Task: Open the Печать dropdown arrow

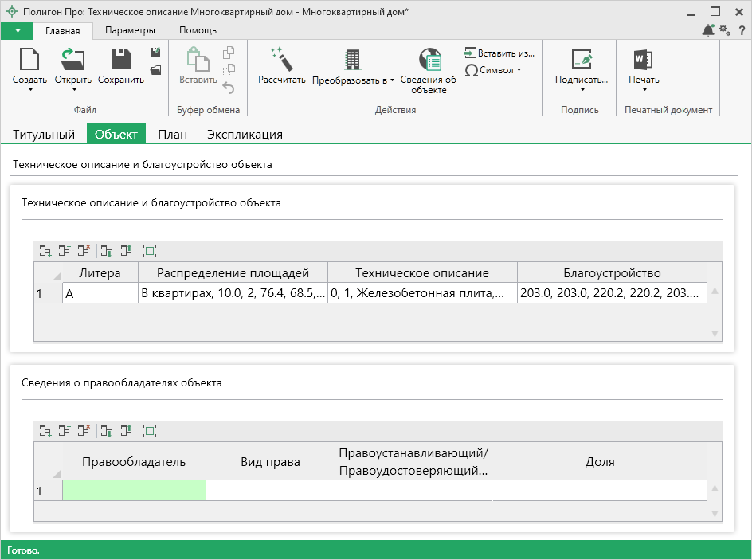Action: [x=643, y=90]
